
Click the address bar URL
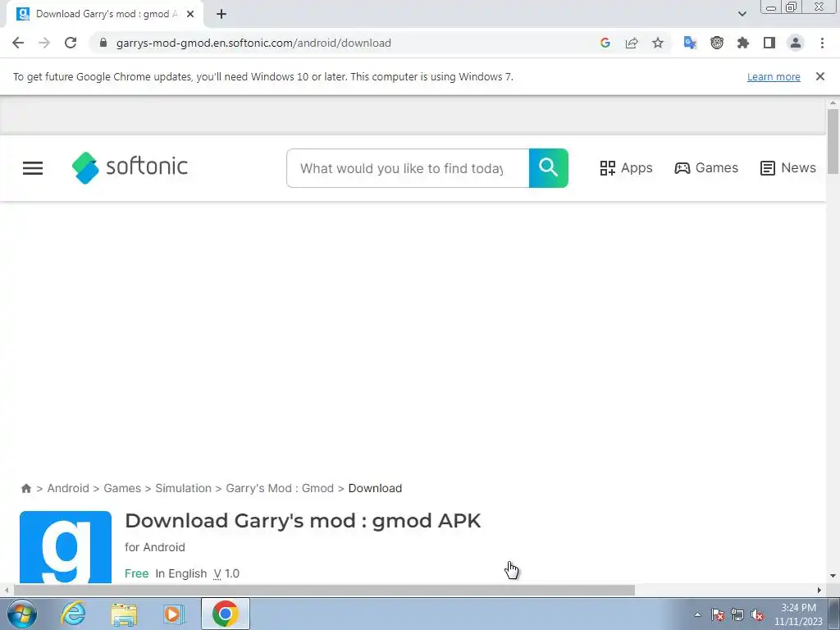click(x=253, y=43)
